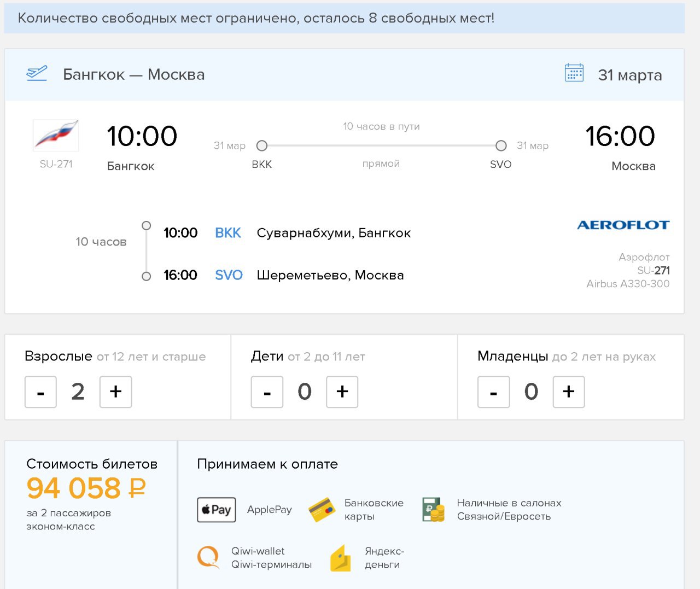Viewport: 700px width, 589px height.
Task: Increase the number of infants (Младенцы)
Action: [x=569, y=392]
